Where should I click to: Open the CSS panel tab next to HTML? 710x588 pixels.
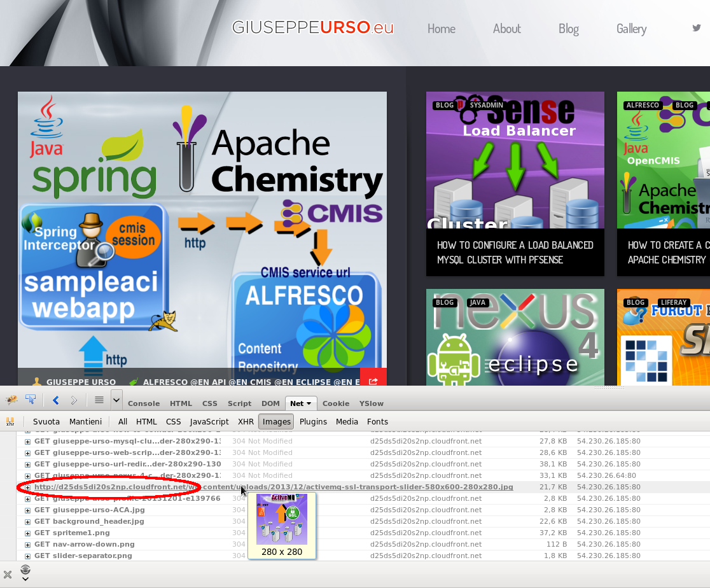pyautogui.click(x=209, y=403)
